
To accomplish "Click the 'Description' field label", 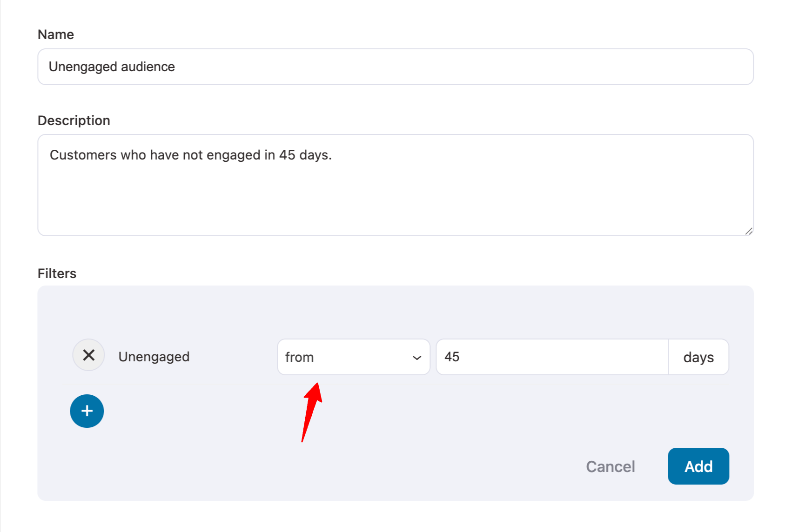I will 74,120.
